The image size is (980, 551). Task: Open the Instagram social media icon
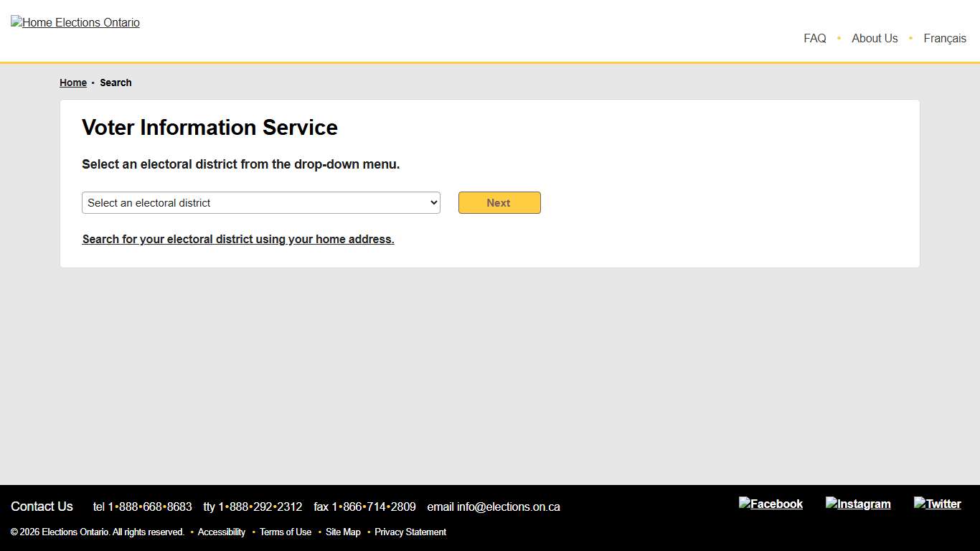click(858, 504)
